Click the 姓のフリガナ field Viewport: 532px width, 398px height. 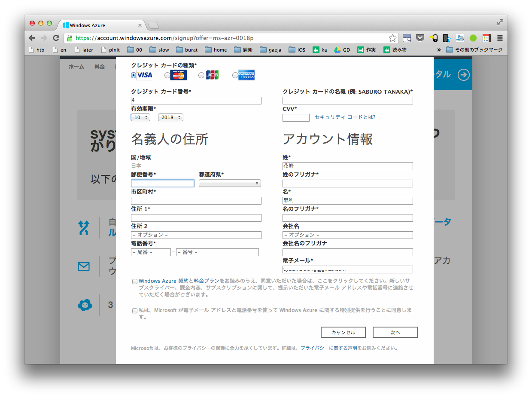click(x=348, y=184)
